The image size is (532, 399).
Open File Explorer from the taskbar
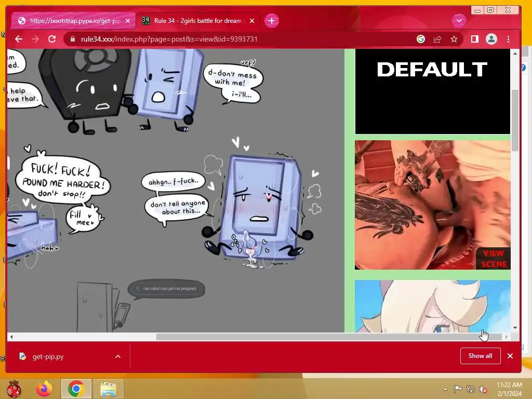tap(108, 389)
